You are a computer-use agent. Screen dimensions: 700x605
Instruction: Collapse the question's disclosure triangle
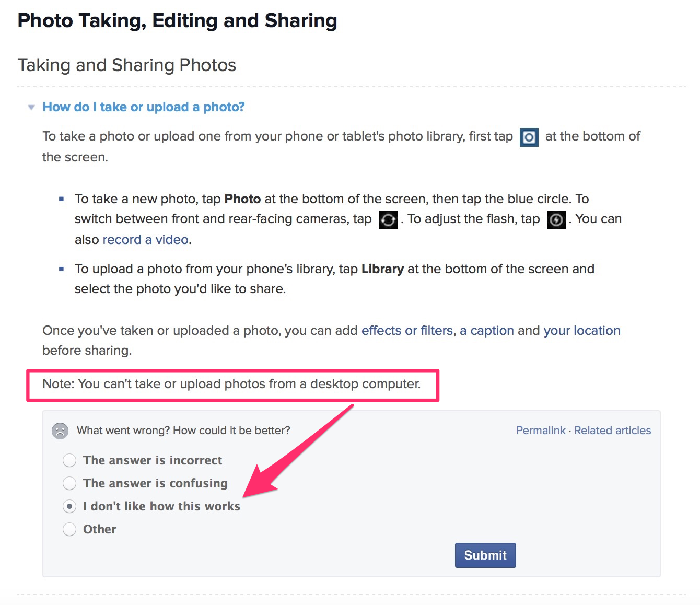point(31,108)
